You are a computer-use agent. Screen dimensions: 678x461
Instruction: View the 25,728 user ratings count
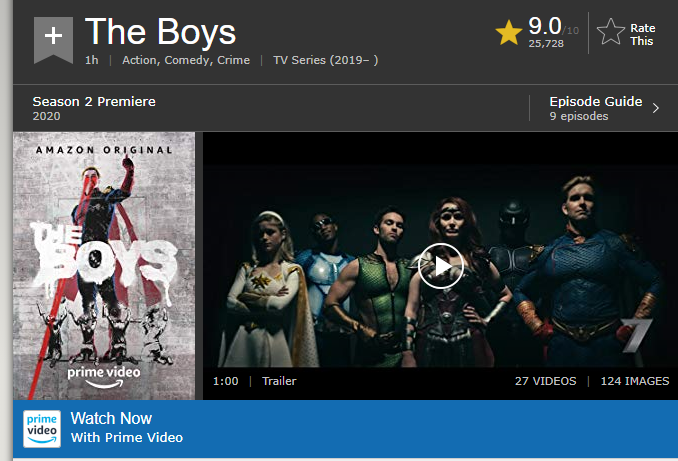546,43
